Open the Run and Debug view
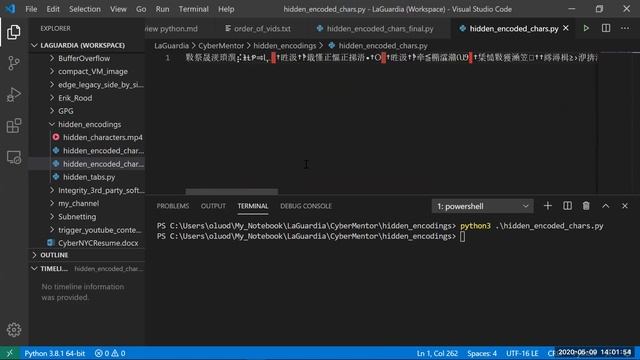 click(13, 94)
